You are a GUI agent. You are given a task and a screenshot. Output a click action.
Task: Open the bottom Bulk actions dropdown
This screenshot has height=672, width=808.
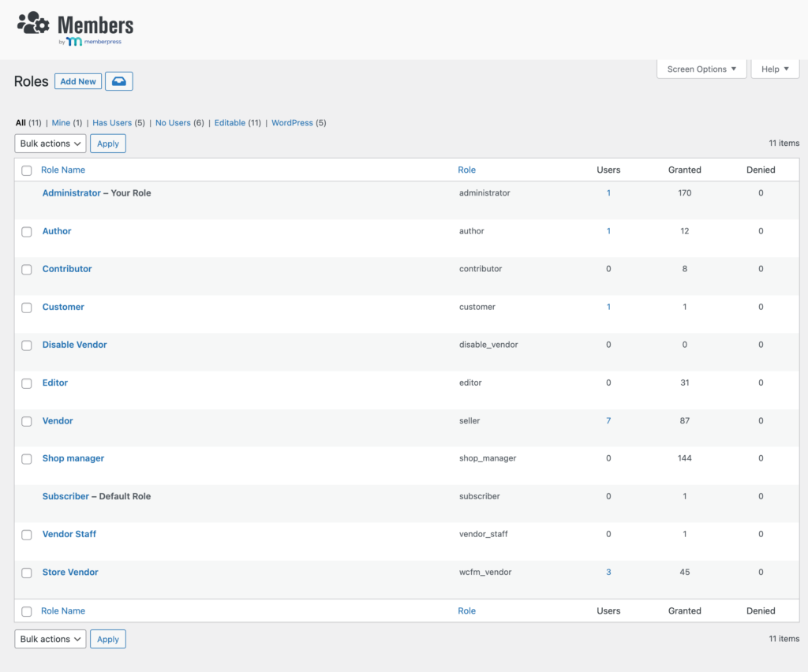[50, 639]
